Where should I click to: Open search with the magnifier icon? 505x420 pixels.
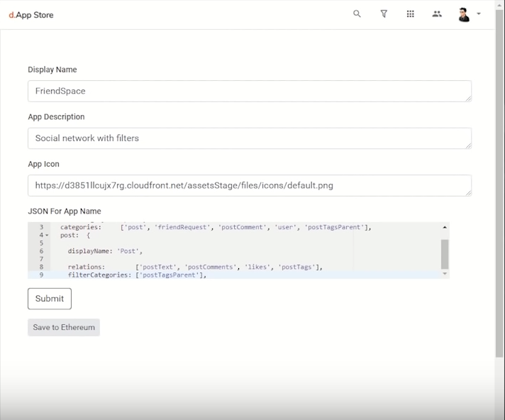[357, 13]
